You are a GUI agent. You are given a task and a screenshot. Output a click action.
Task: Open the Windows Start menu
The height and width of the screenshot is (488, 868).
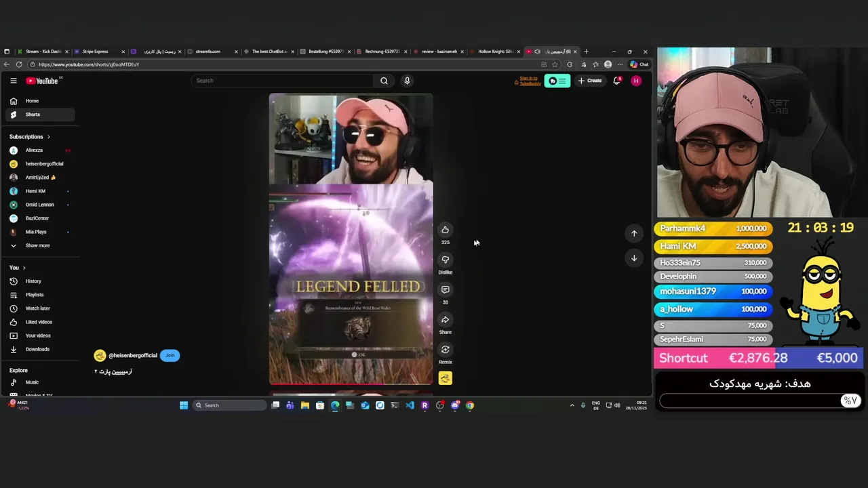coord(183,405)
